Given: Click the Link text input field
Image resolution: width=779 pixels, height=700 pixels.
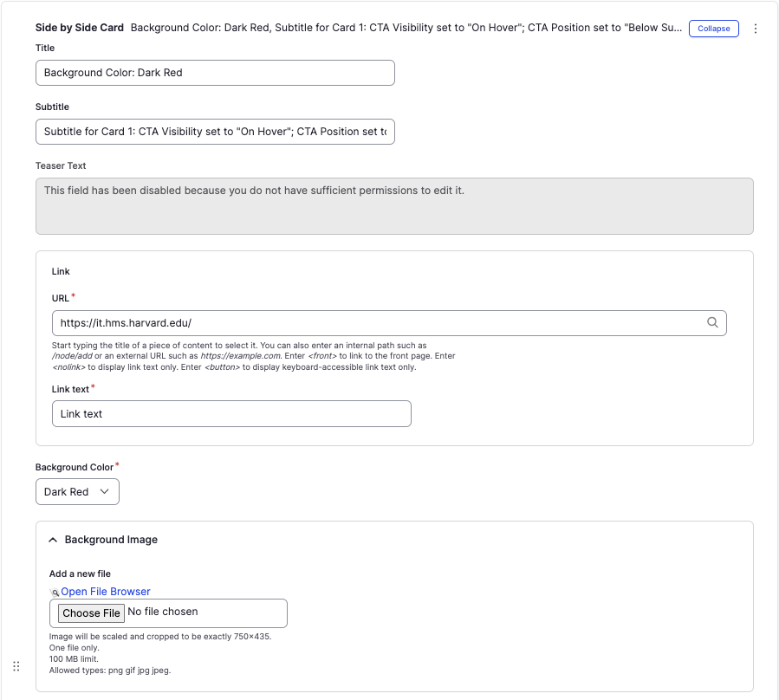Looking at the screenshot, I should 231,414.
